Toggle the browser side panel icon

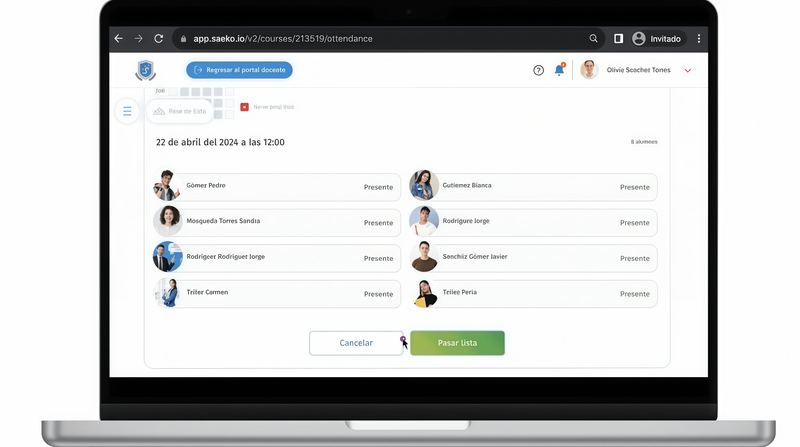[618, 39]
